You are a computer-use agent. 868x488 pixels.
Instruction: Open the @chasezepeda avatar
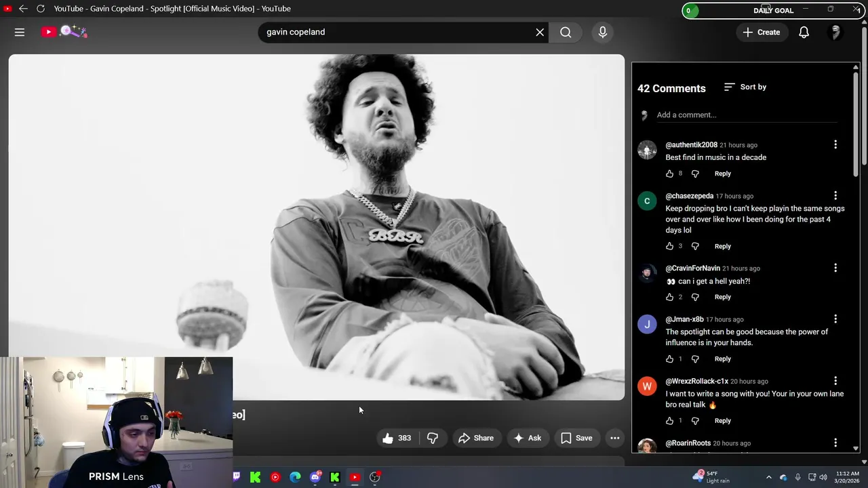647,201
